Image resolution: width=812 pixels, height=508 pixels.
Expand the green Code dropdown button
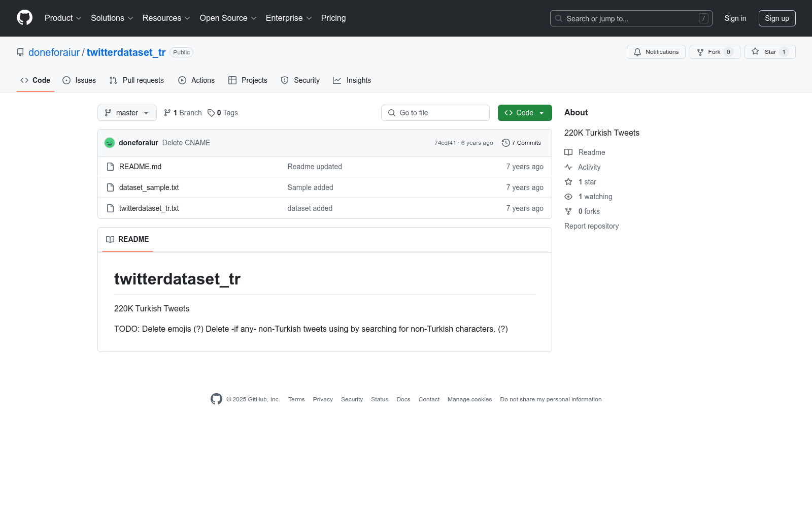click(525, 113)
